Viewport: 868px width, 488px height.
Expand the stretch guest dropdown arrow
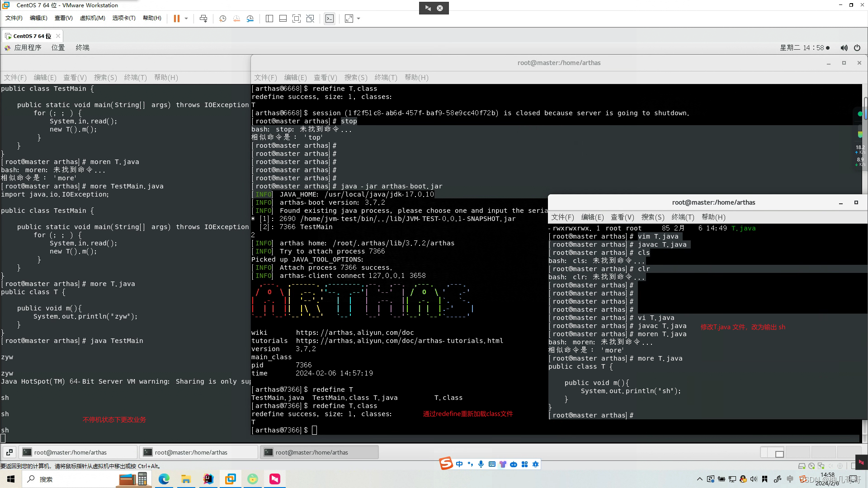(x=359, y=19)
